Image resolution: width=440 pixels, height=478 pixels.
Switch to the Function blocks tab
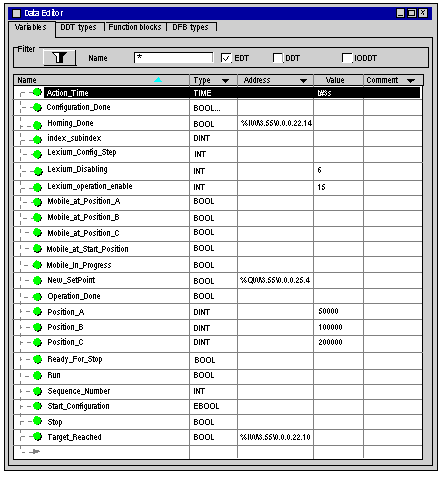(135, 27)
